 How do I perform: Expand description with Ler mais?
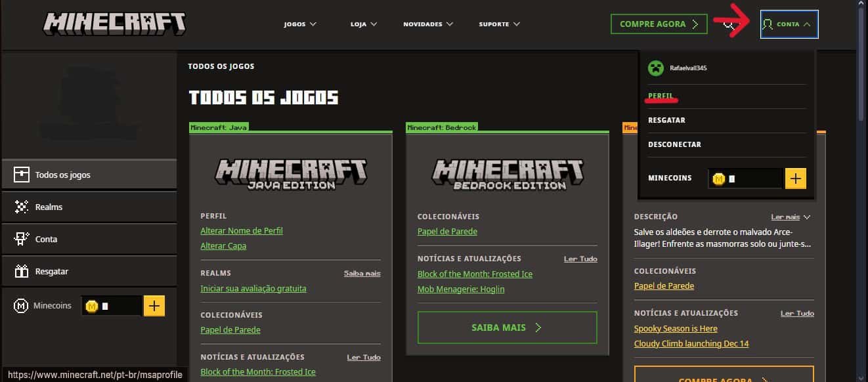pyautogui.click(x=791, y=217)
